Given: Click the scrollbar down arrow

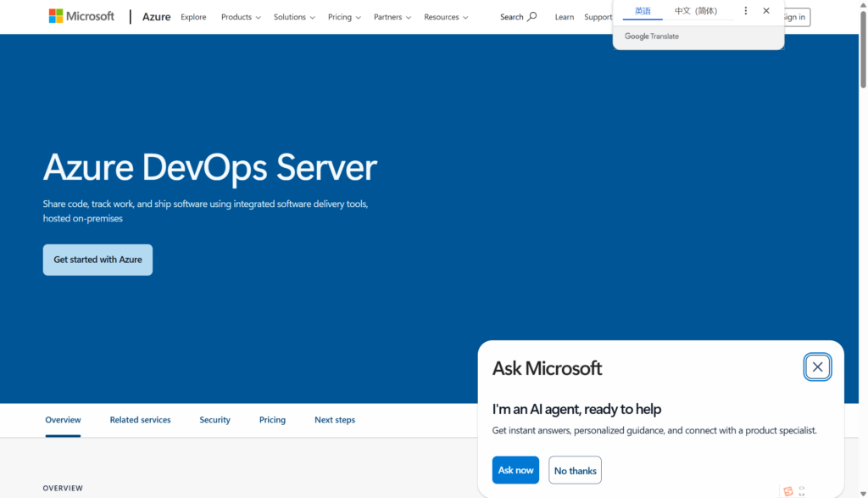Looking at the screenshot, I should [863, 492].
